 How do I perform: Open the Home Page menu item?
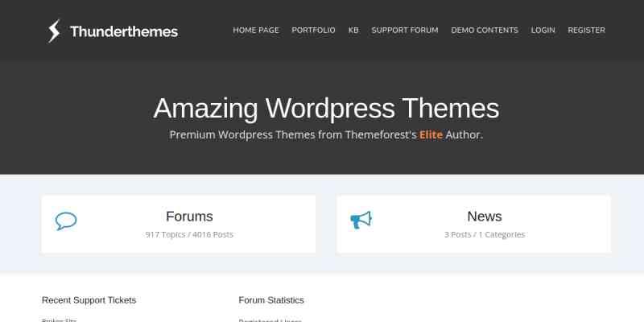[256, 31]
